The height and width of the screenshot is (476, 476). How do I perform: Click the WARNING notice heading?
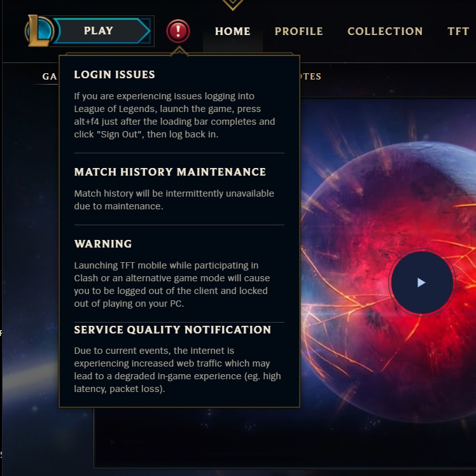pos(103,244)
